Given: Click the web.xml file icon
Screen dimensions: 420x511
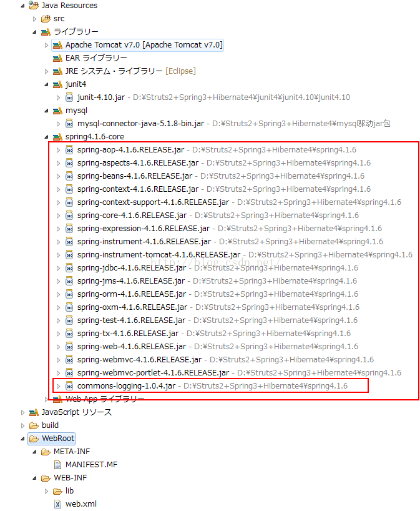Looking at the screenshot, I should [57, 504].
